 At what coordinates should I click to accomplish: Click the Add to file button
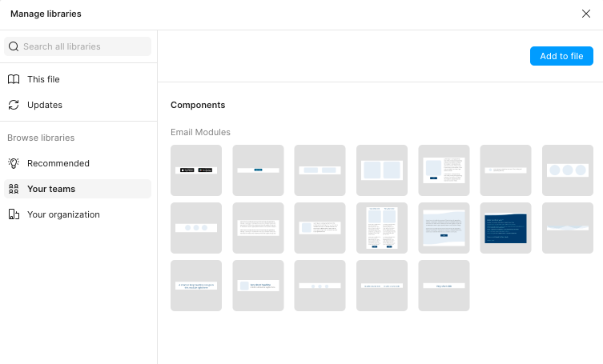tap(561, 56)
